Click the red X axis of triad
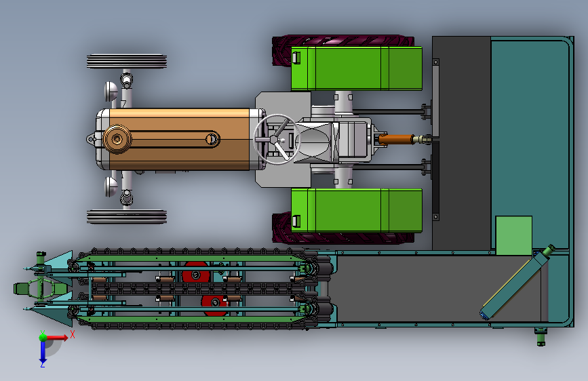 coord(58,338)
